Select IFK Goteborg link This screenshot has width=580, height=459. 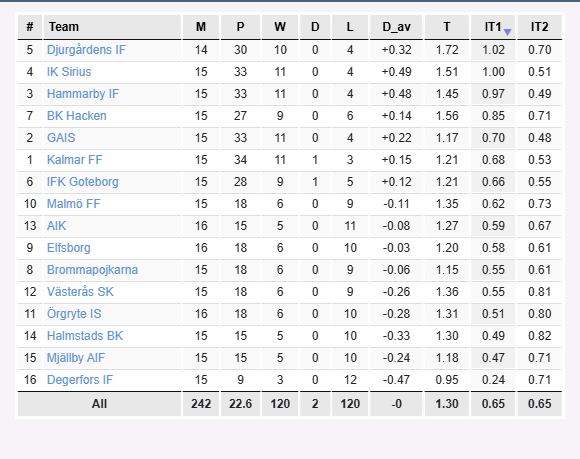point(82,182)
